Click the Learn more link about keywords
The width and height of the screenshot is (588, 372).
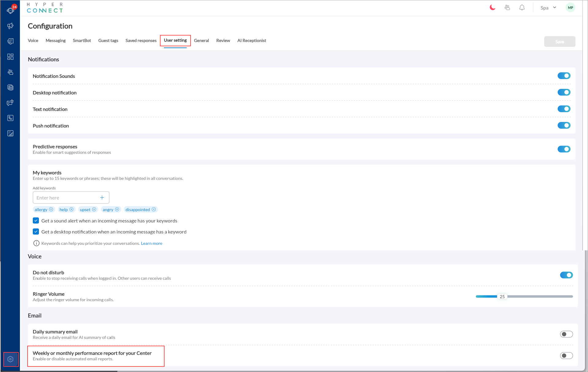pos(151,243)
